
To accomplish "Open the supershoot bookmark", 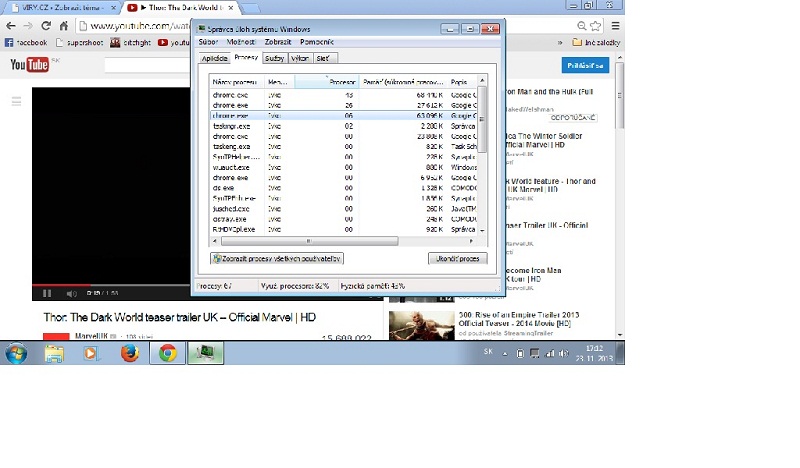I will click(x=80, y=42).
